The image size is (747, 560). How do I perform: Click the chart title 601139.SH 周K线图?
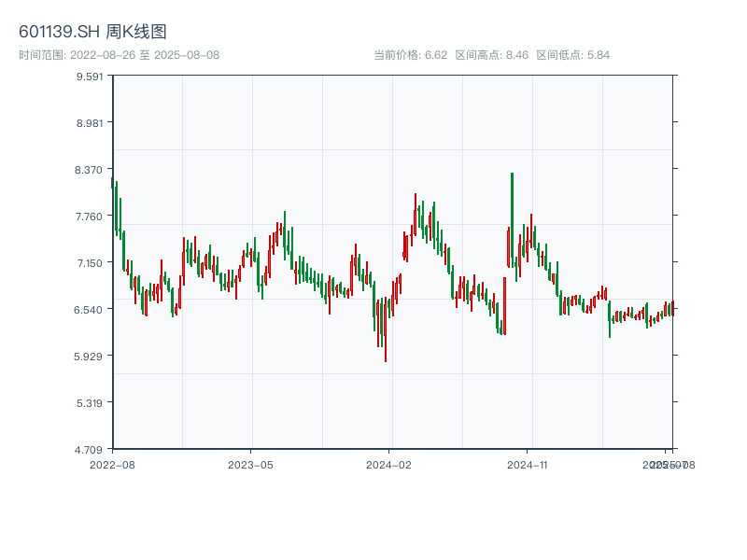92,32
